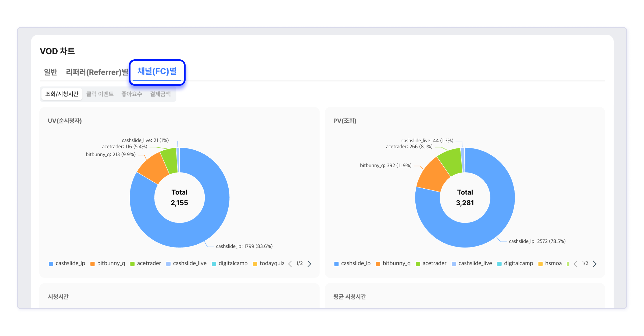Hide acetrader series in PV legend
This screenshot has height=336, width=644.
(x=434, y=263)
